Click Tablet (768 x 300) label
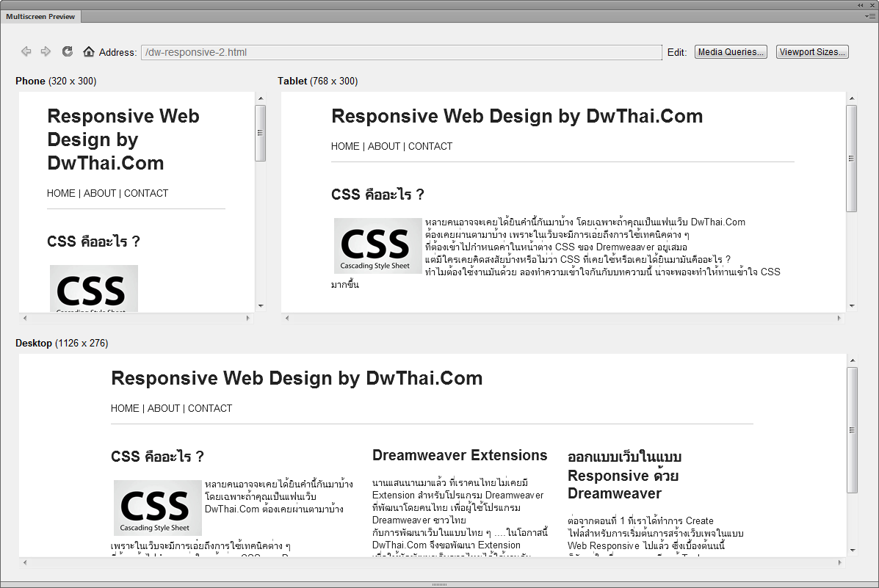The width and height of the screenshot is (879, 588). coord(318,81)
